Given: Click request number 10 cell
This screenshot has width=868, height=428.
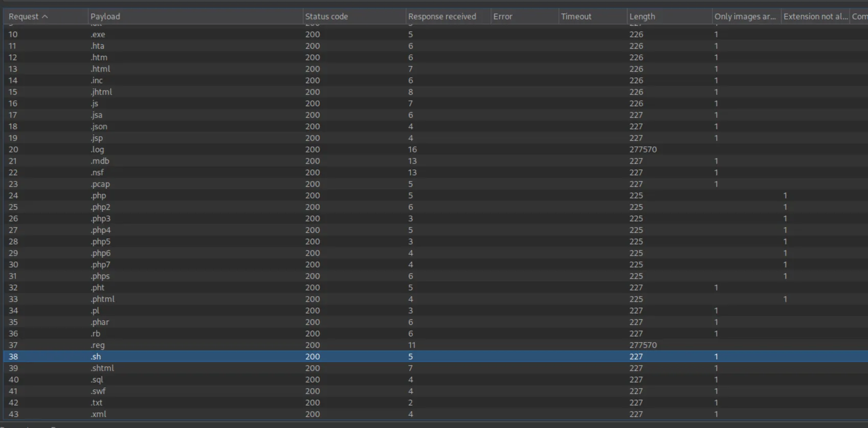Looking at the screenshot, I should tap(13, 34).
